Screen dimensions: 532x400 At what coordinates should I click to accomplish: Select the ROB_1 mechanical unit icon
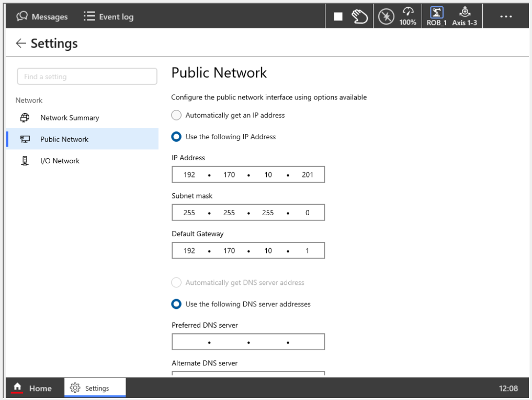coord(436,17)
